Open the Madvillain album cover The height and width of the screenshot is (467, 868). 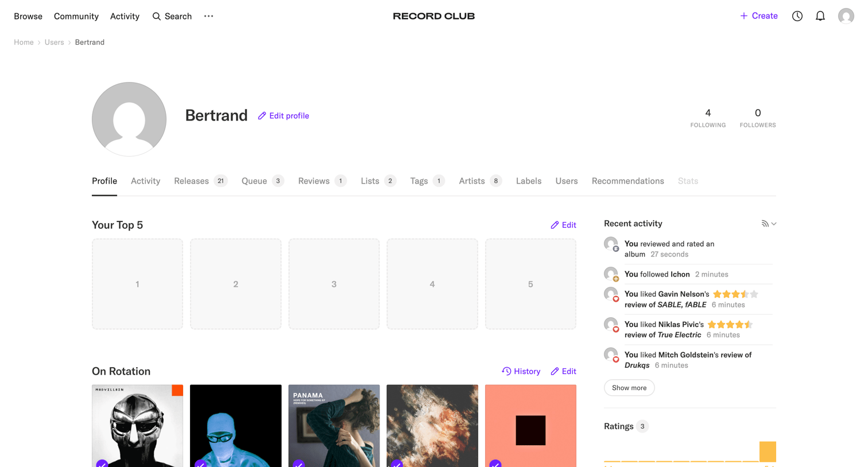137,426
